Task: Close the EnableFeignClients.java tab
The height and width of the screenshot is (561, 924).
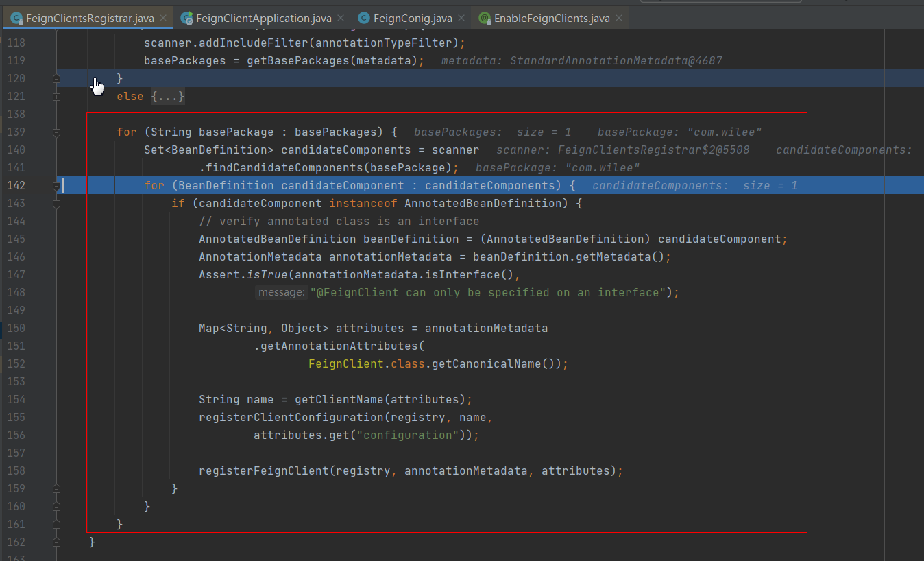Action: [x=618, y=19]
